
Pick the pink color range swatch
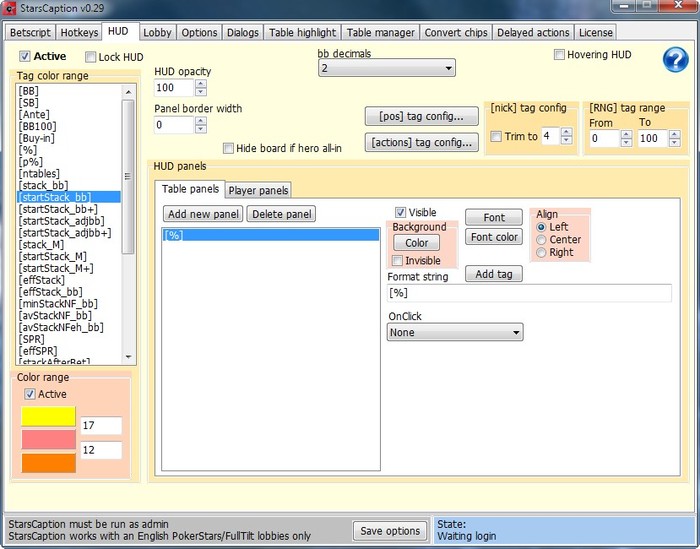(x=48, y=440)
